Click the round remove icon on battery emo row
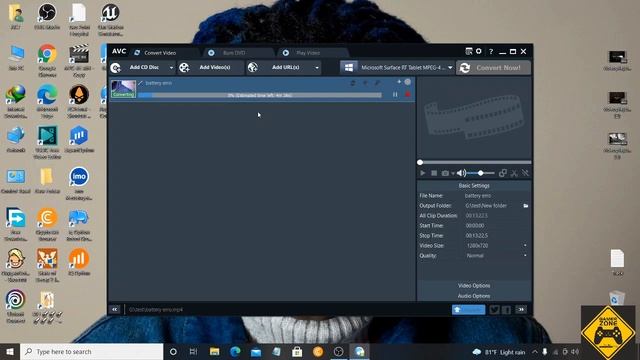 click(x=407, y=82)
